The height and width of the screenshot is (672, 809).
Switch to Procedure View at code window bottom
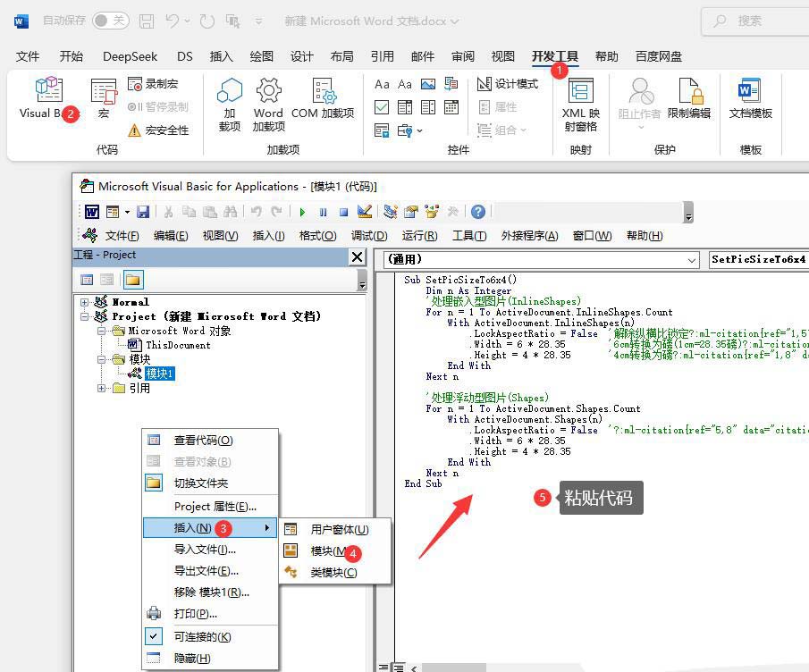pos(383,668)
